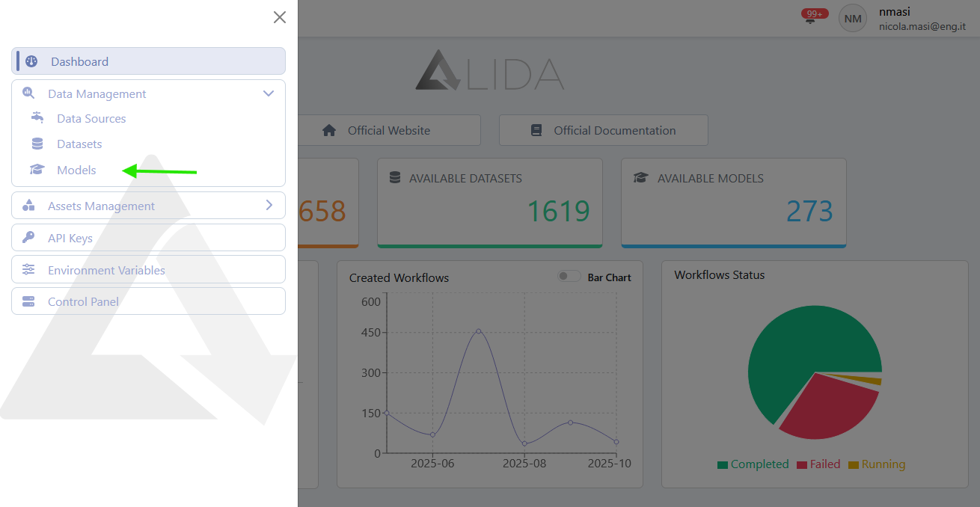Toggle the Failed legend swatch

[x=802, y=464]
